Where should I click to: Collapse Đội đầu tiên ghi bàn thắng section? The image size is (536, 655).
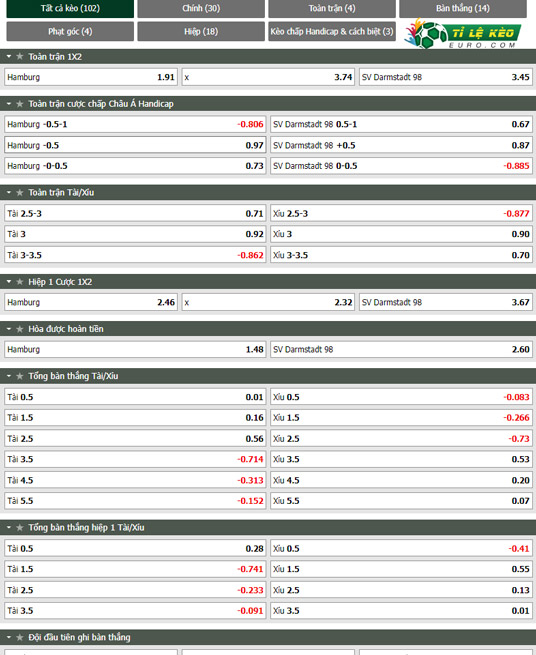[9, 637]
